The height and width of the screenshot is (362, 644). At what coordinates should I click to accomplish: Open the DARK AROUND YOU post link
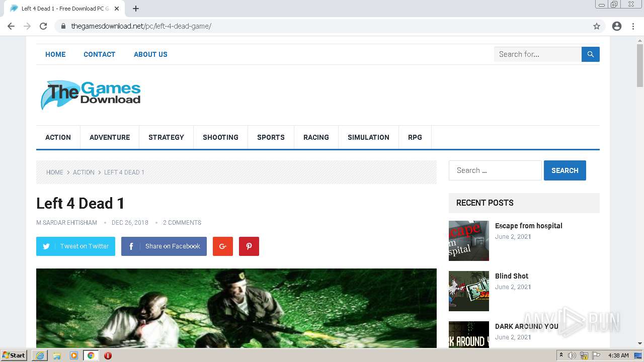527,326
